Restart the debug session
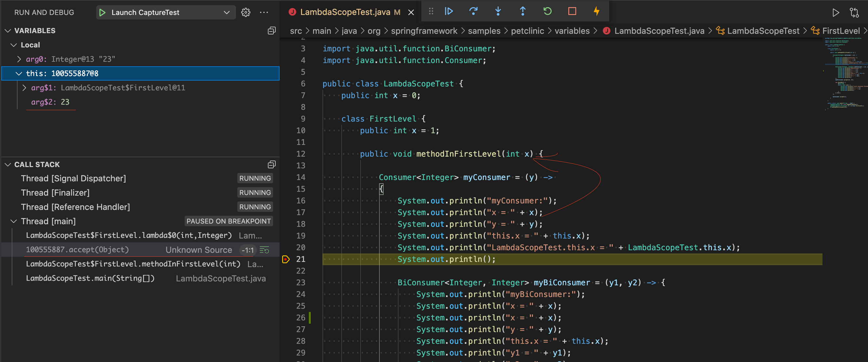Viewport: 868px width, 362px height. coord(547,11)
